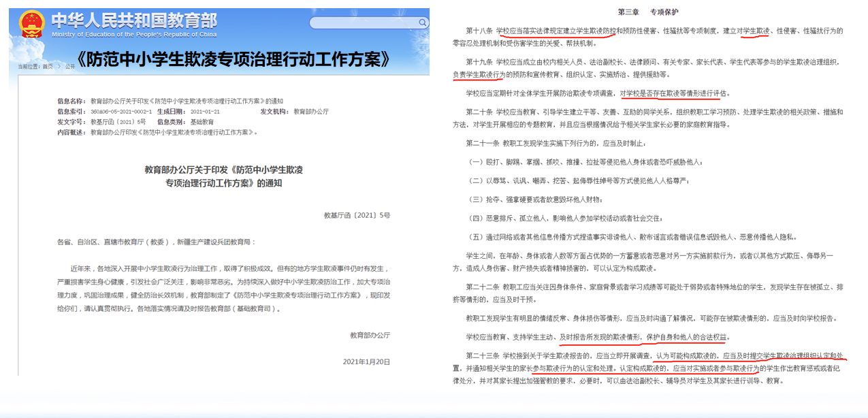Click document number 教基厅函〔2021〕5号 in the metadata table

pyautogui.click(x=118, y=122)
